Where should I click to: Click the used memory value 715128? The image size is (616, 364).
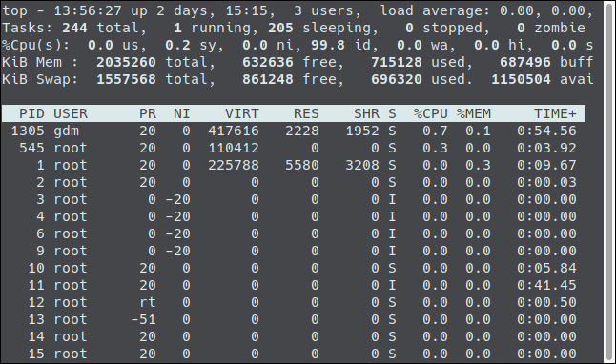(x=397, y=62)
